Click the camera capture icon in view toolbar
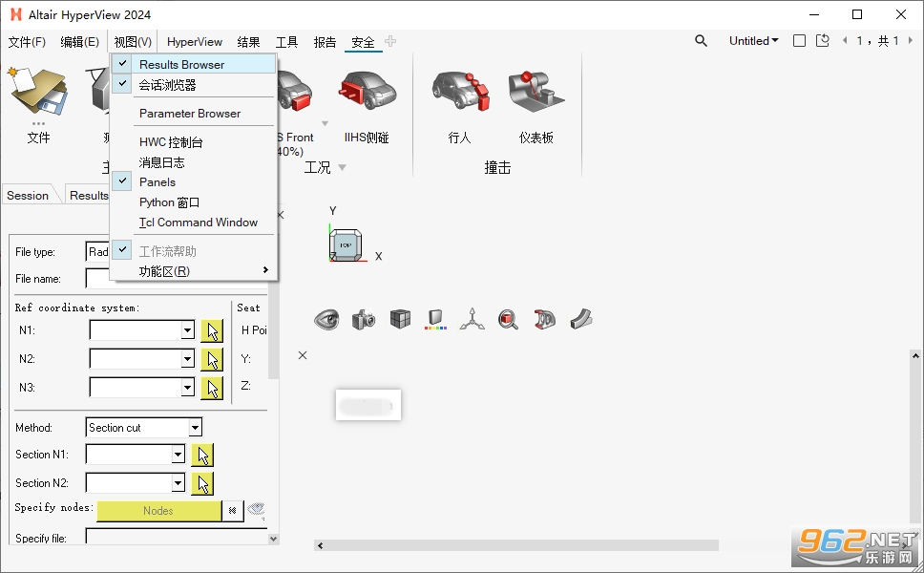 tap(364, 320)
